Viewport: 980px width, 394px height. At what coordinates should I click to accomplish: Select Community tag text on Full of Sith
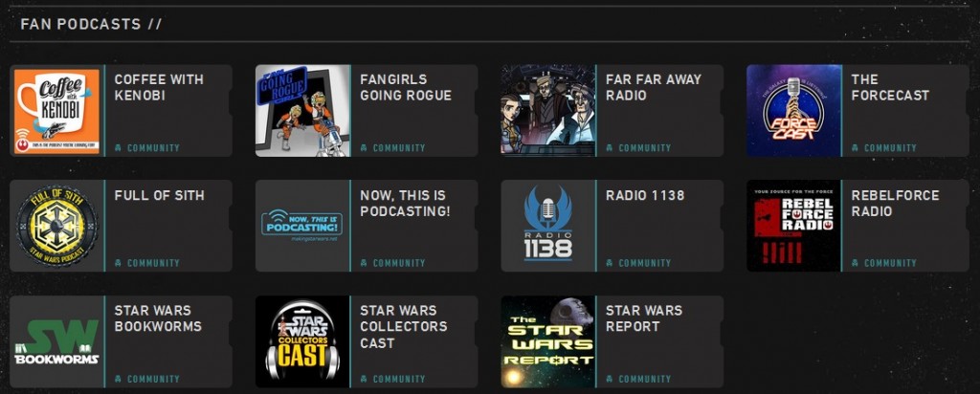(153, 264)
